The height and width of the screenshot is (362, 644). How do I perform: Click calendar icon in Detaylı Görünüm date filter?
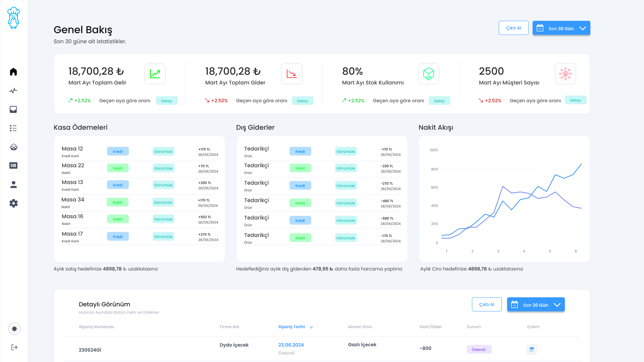pos(515,305)
